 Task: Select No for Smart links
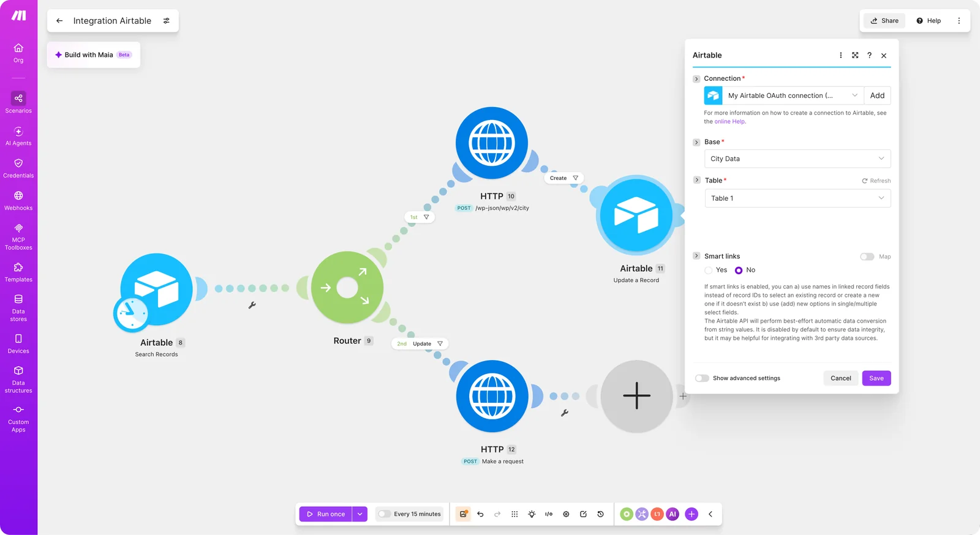739,270
